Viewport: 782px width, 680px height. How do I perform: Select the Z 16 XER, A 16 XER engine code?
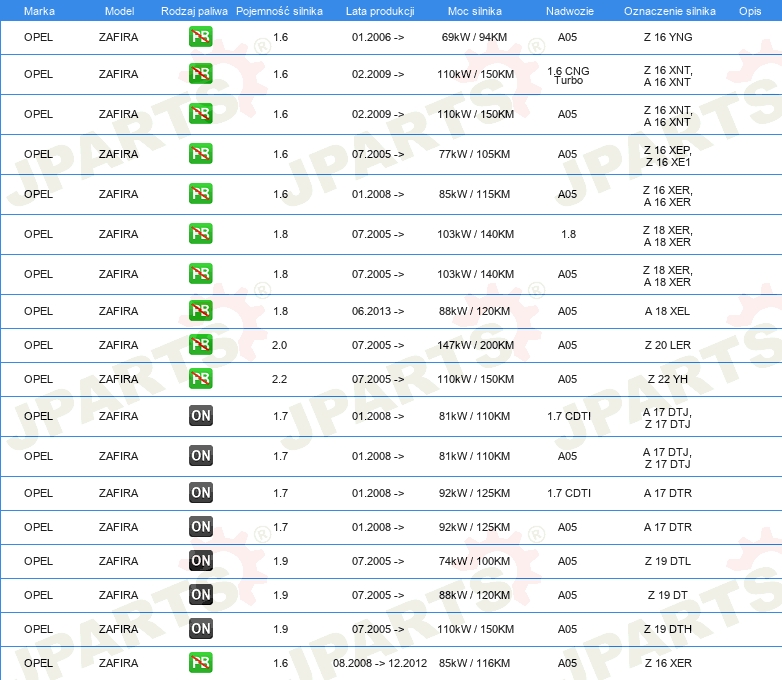click(668, 196)
